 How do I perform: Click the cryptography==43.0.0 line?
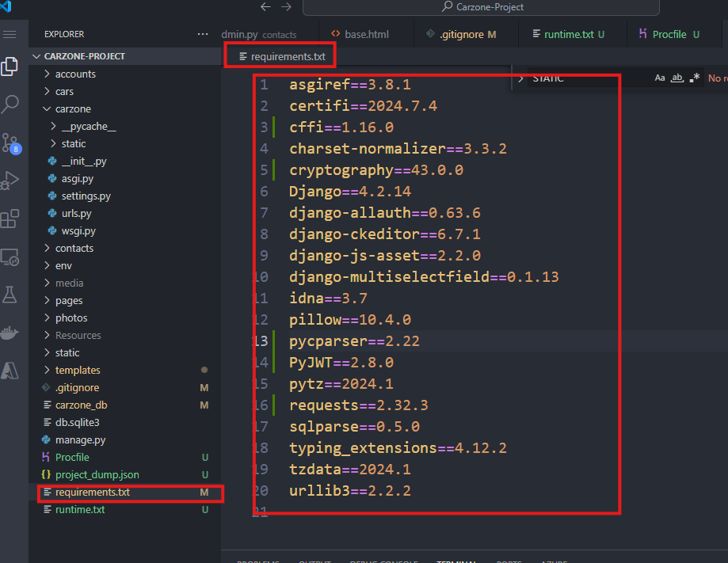pyautogui.click(x=376, y=170)
